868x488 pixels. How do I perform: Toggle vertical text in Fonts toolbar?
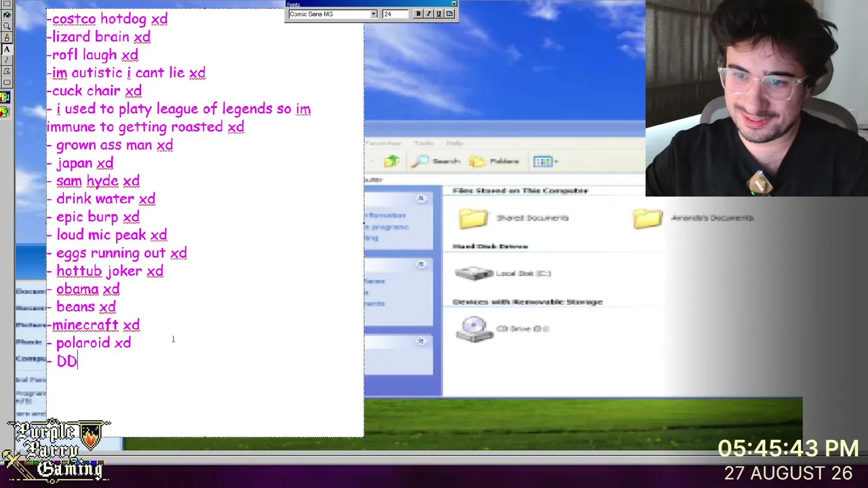coord(450,14)
